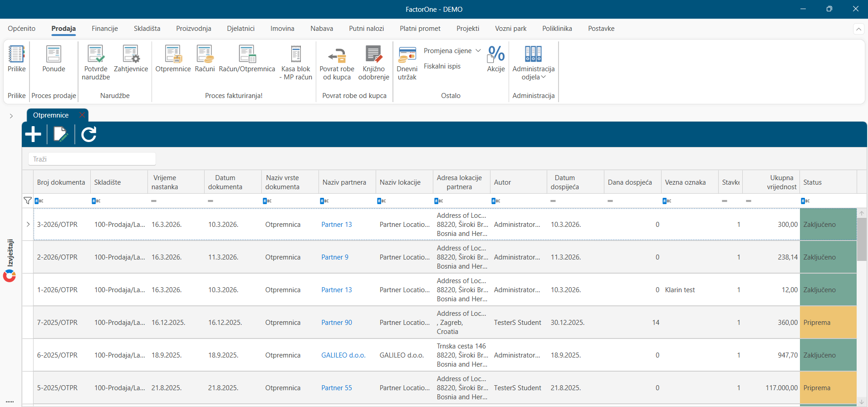Viewport: 868px width, 407px height.
Task: Open partner link Partner 9
Action: 335,257
